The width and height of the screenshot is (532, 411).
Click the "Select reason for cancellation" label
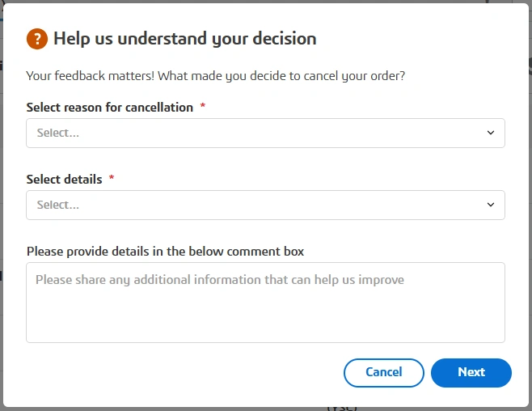click(109, 108)
